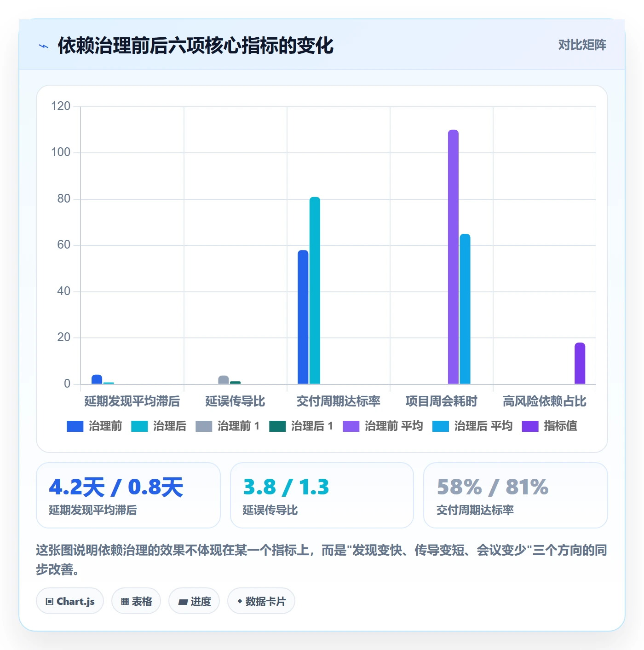Select the Chart.js tag chip

(70, 601)
